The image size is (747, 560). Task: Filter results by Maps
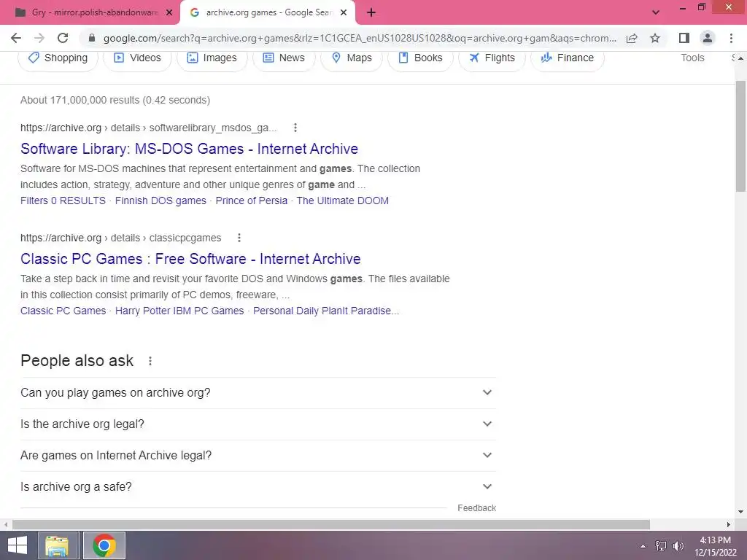352,58
